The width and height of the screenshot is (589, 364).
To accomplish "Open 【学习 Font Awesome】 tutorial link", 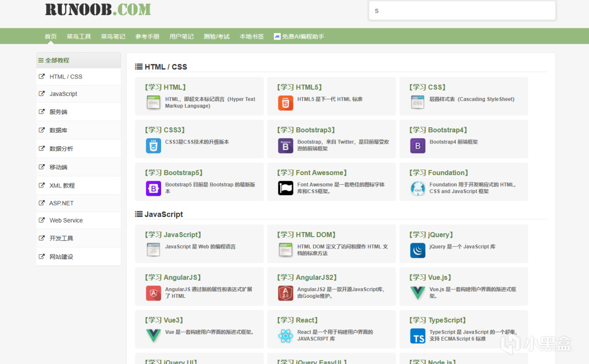I will pos(312,173).
